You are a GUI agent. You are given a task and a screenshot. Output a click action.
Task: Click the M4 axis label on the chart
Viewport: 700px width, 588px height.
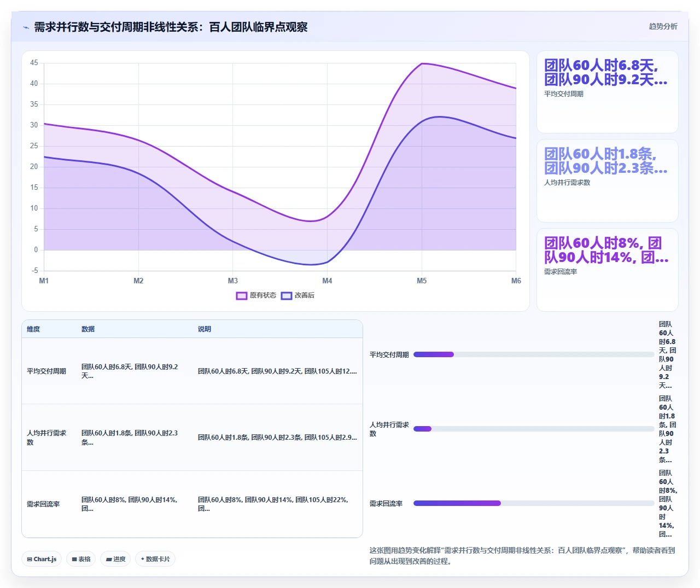(x=327, y=281)
